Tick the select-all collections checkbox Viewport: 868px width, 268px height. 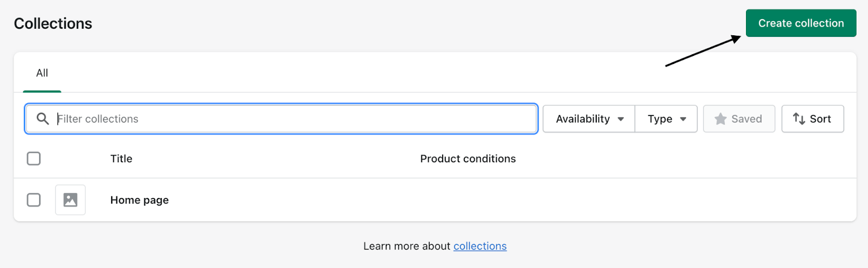point(34,158)
